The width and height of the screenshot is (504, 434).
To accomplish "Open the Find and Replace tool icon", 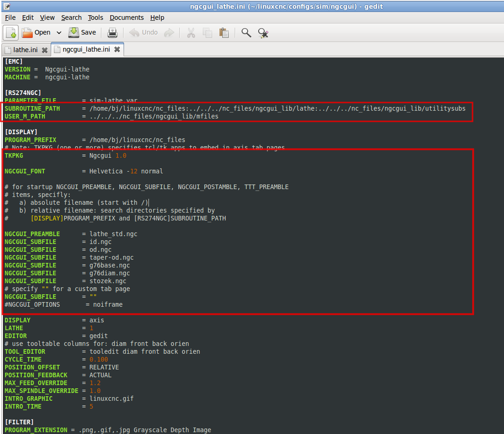I will [263, 33].
